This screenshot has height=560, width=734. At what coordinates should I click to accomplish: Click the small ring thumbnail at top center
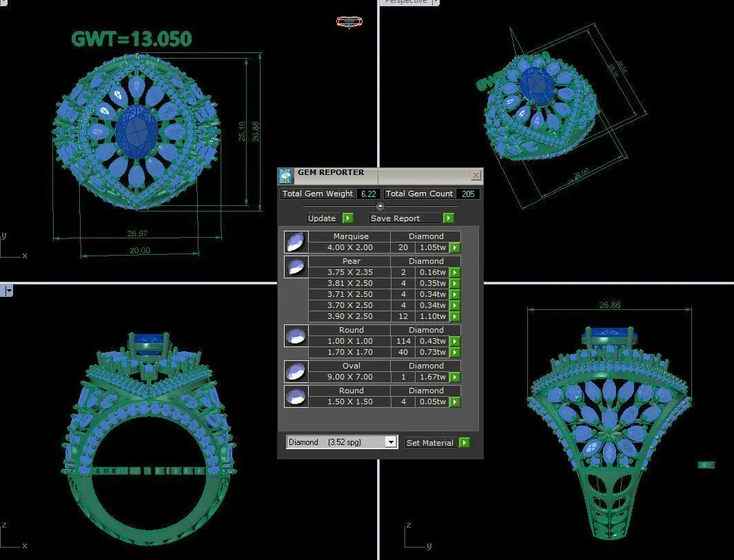click(349, 21)
